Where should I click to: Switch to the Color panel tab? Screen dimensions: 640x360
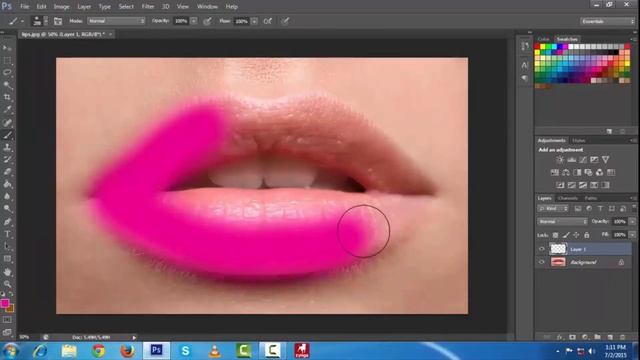pyautogui.click(x=543, y=39)
